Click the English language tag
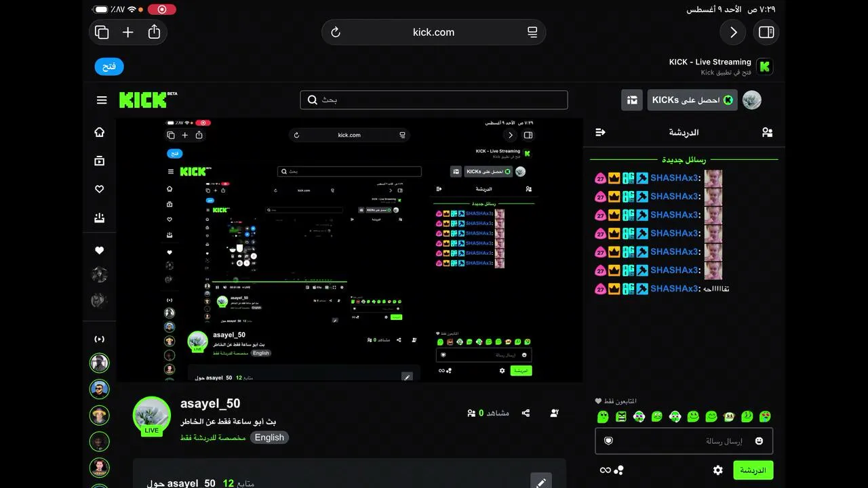The image size is (868, 488). pyautogui.click(x=269, y=437)
